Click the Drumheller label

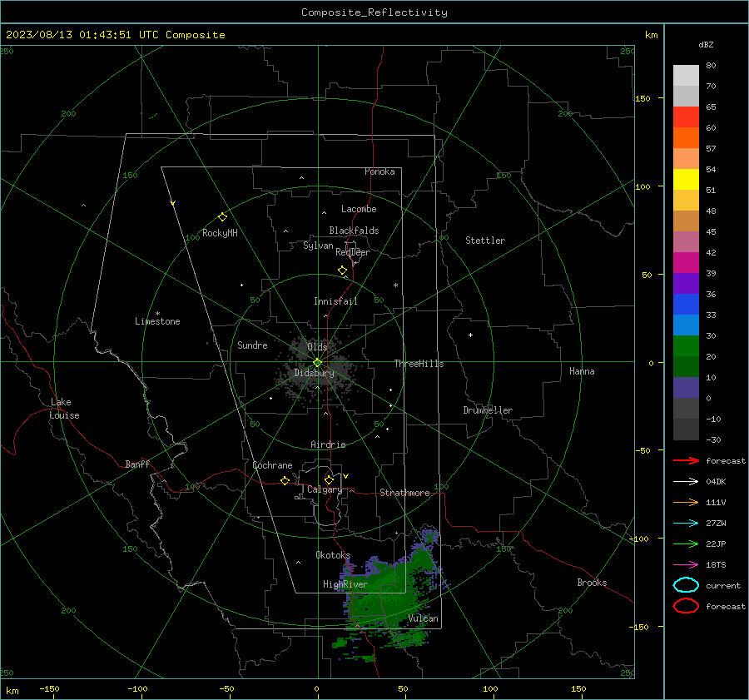(x=488, y=410)
